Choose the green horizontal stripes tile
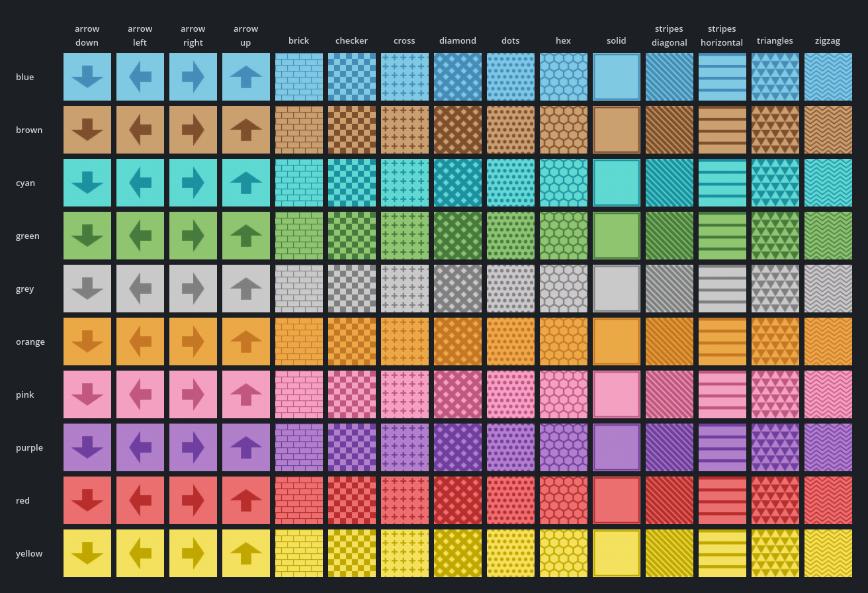 [x=722, y=236]
